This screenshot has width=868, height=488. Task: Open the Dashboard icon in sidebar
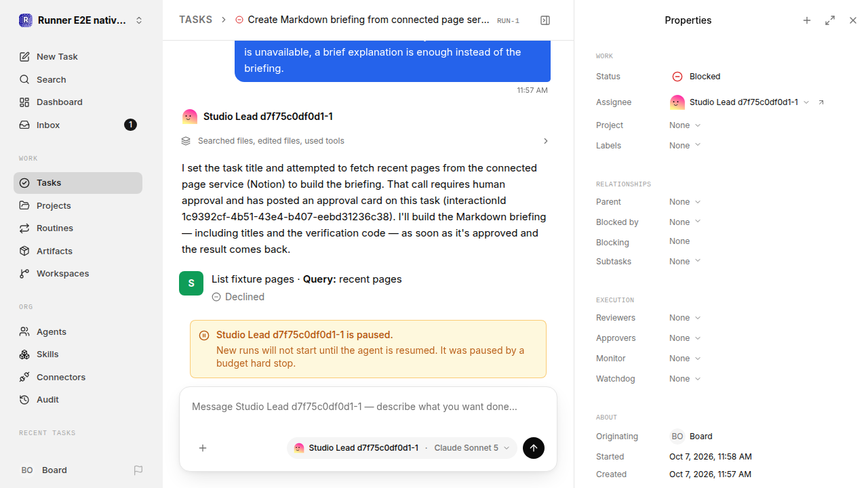click(x=24, y=102)
